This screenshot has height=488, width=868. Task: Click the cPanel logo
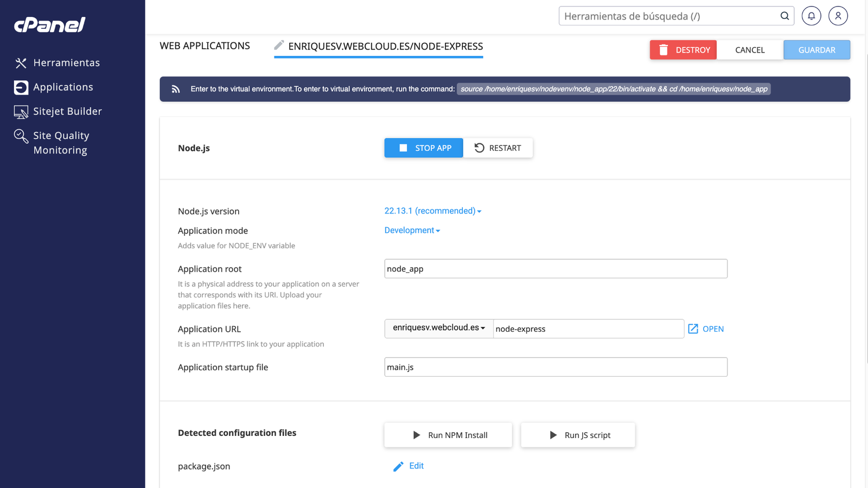50,24
